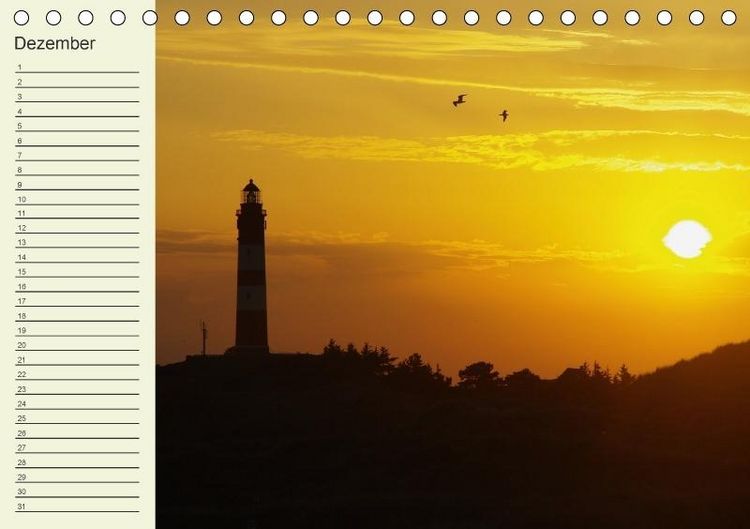Viewport: 750px width, 529px height.
Task: Pick the day number 5 entry
Action: tap(77, 126)
